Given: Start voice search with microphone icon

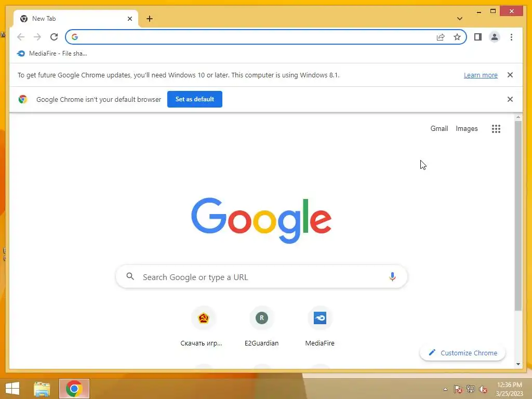Looking at the screenshot, I should [392, 277].
